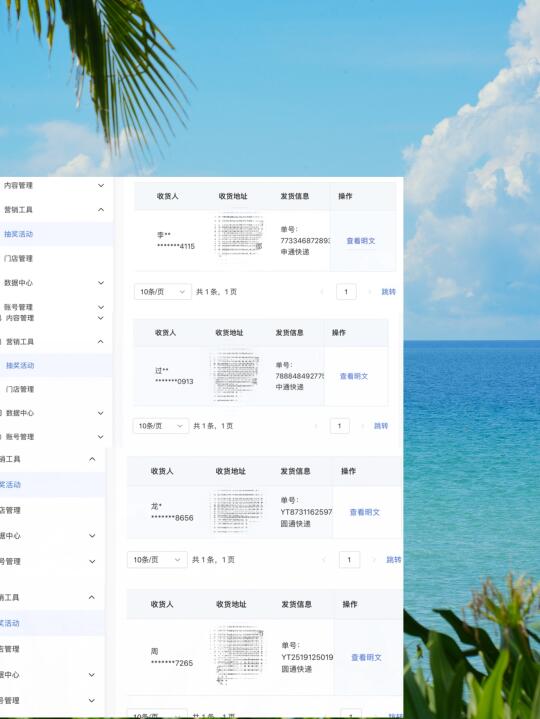Click 查看明文 for recipient 过**

(x=354, y=376)
